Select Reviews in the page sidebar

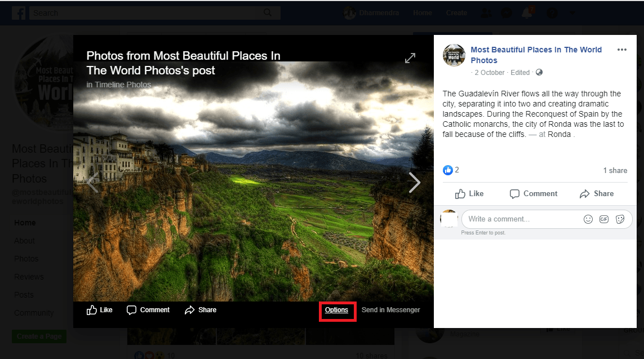click(x=29, y=277)
